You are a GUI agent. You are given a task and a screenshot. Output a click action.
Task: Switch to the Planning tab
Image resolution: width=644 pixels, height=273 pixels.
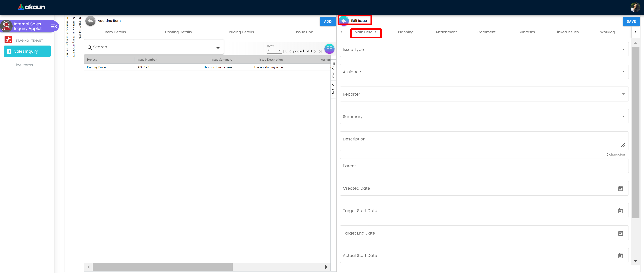(405, 32)
